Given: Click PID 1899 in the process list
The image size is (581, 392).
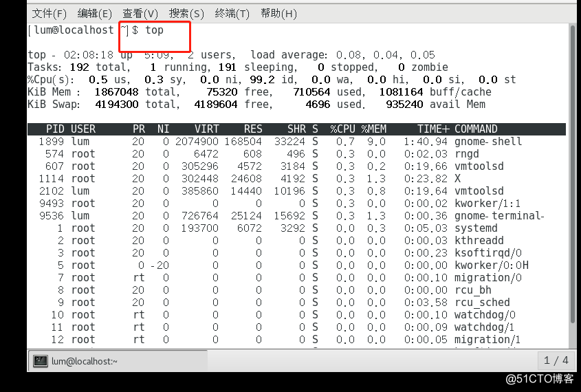Looking at the screenshot, I should pyautogui.click(x=52, y=142).
